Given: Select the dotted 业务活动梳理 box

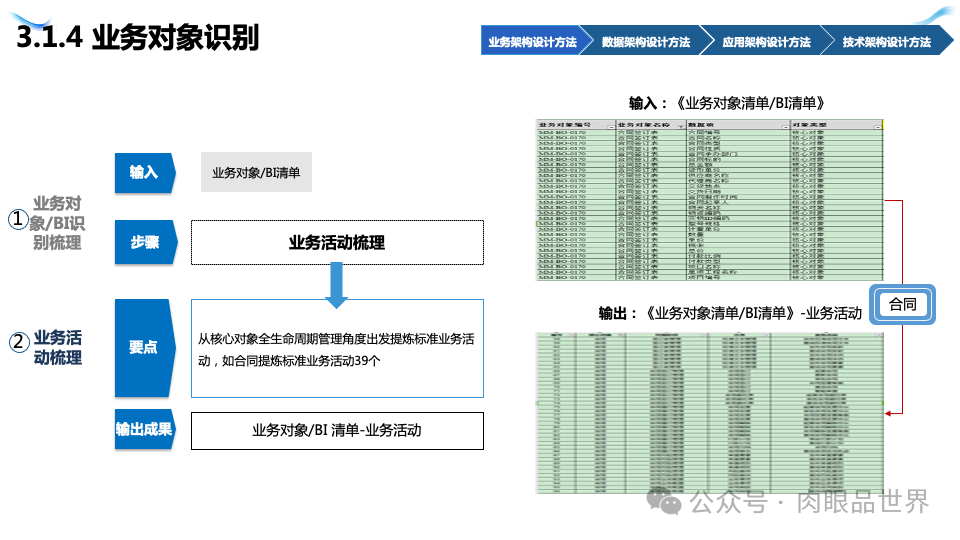Looking at the screenshot, I should click(337, 242).
